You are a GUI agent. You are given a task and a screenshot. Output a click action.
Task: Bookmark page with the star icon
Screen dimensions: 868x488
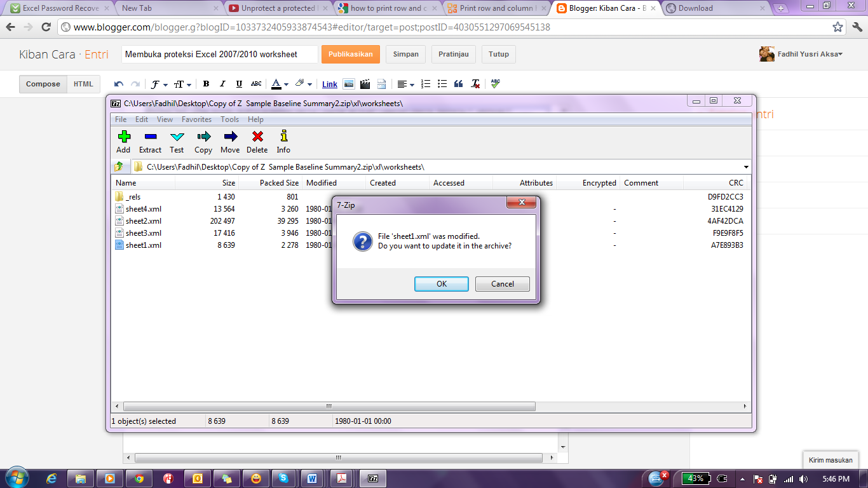838,27
